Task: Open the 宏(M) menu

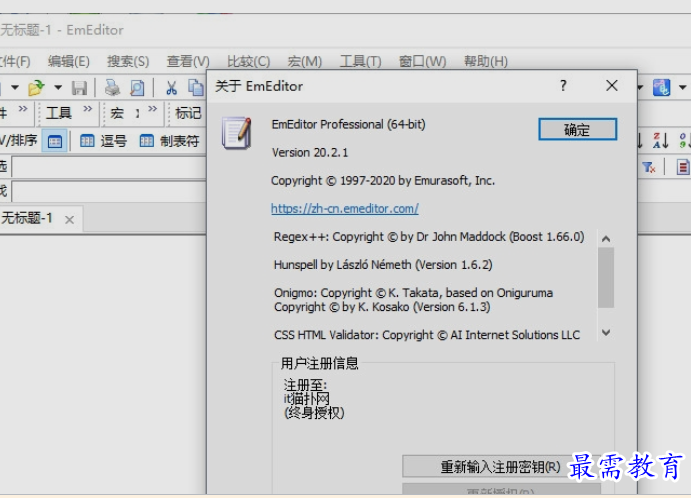Action: click(305, 61)
